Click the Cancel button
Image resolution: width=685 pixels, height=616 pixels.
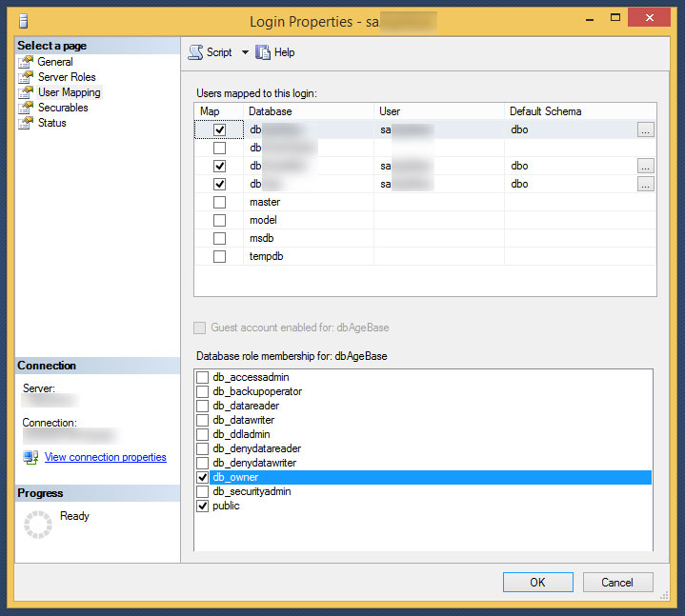[x=617, y=583]
